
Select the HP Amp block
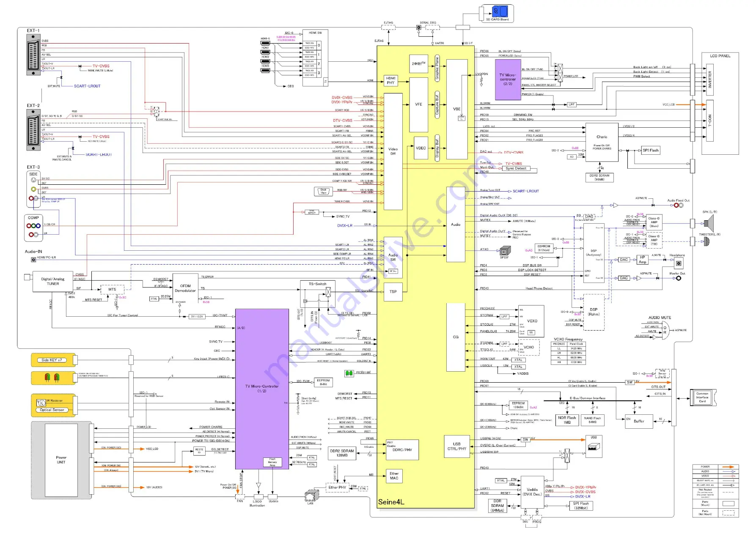642,260
